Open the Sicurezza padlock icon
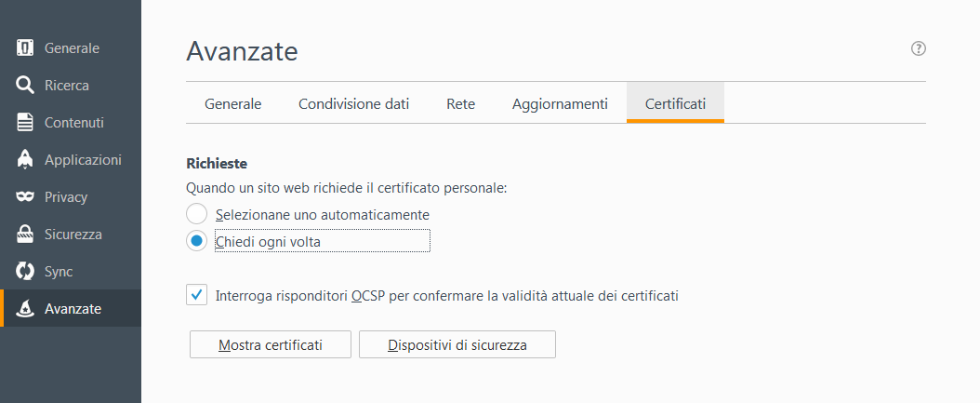The width and height of the screenshot is (980, 403). pyautogui.click(x=25, y=234)
